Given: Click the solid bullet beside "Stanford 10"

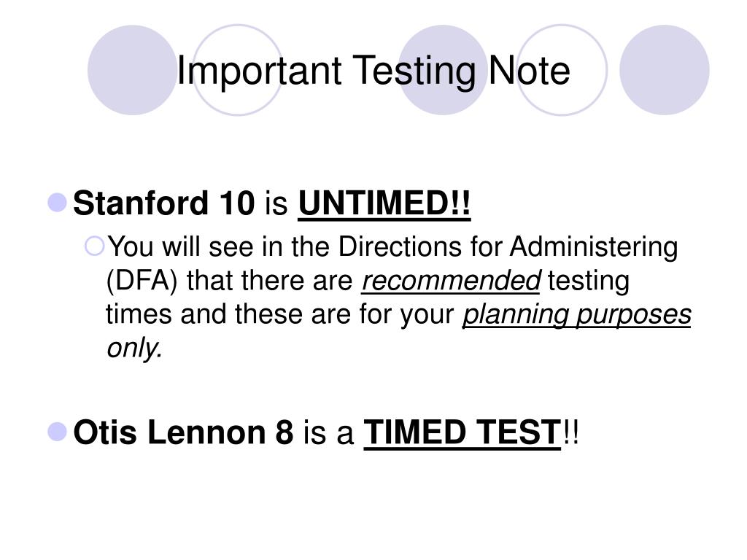Looking at the screenshot, I should tap(57, 203).
